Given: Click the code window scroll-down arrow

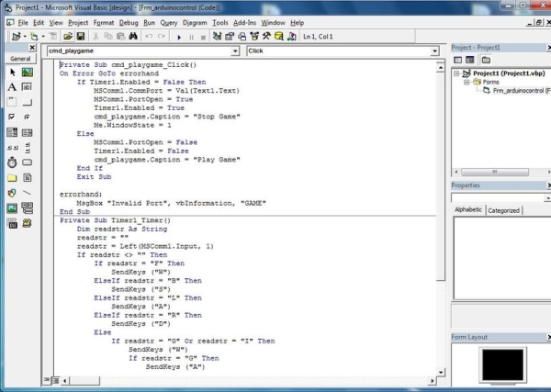Looking at the screenshot, I should (x=440, y=372).
